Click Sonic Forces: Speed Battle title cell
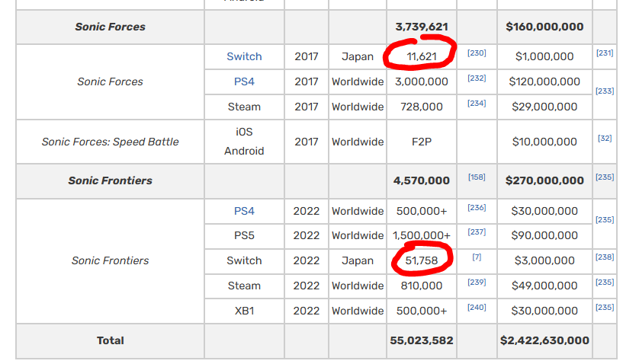 coord(110,142)
